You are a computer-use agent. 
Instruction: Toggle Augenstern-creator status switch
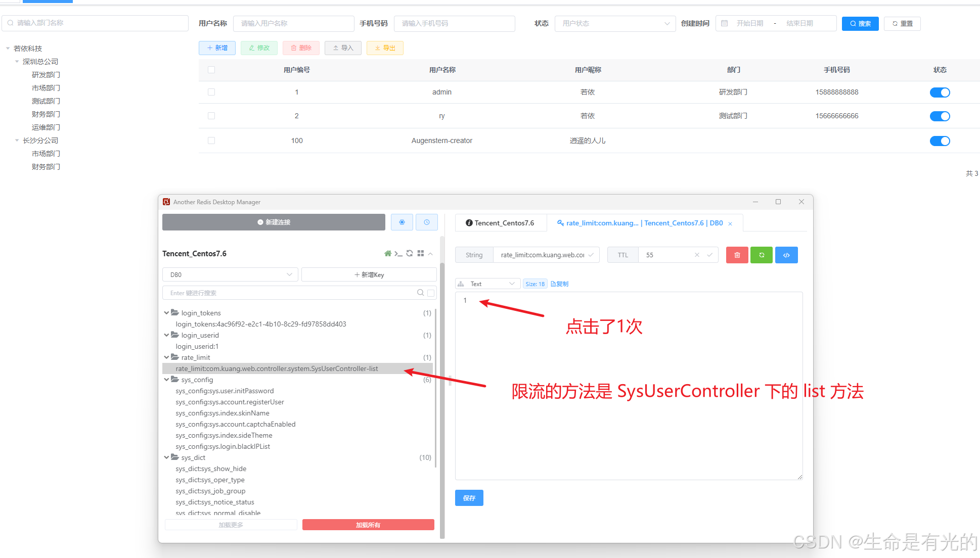pyautogui.click(x=940, y=141)
